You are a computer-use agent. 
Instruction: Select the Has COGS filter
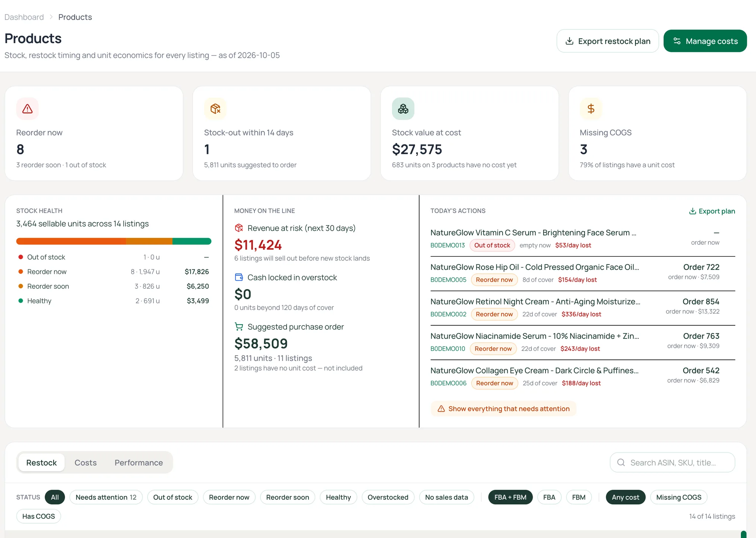tap(39, 516)
